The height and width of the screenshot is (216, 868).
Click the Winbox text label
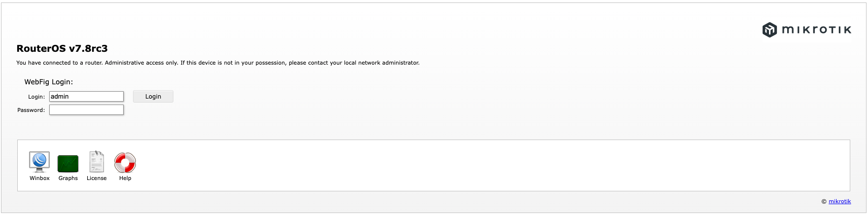coord(39,178)
